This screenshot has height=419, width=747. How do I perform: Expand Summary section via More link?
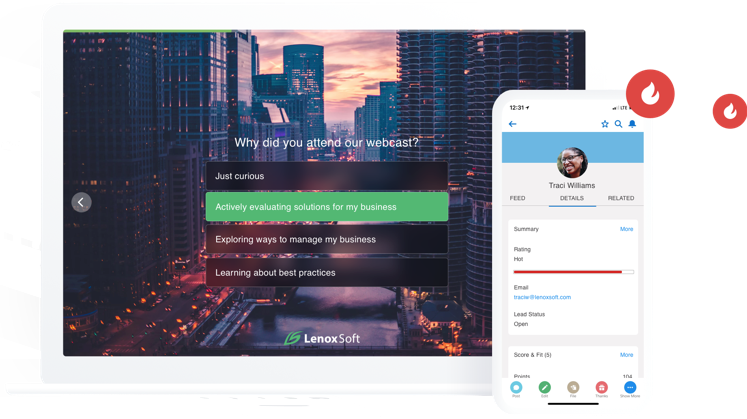point(626,229)
